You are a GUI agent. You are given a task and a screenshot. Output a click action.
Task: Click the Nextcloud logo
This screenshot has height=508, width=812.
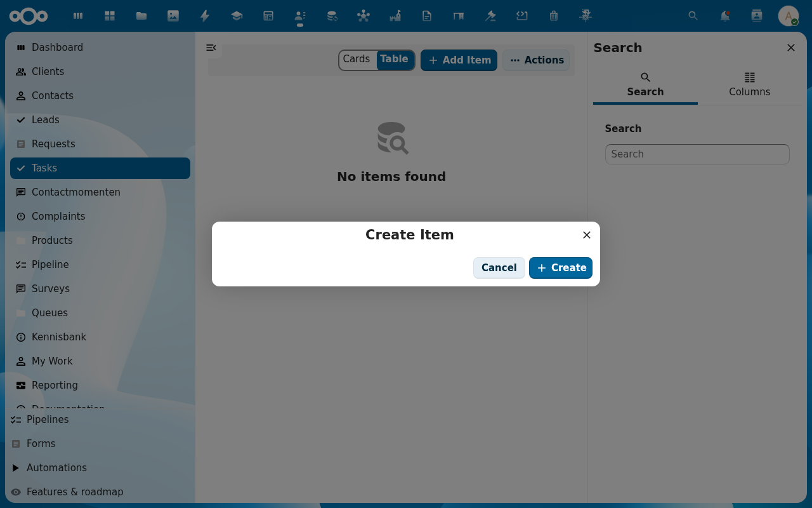tap(29, 16)
